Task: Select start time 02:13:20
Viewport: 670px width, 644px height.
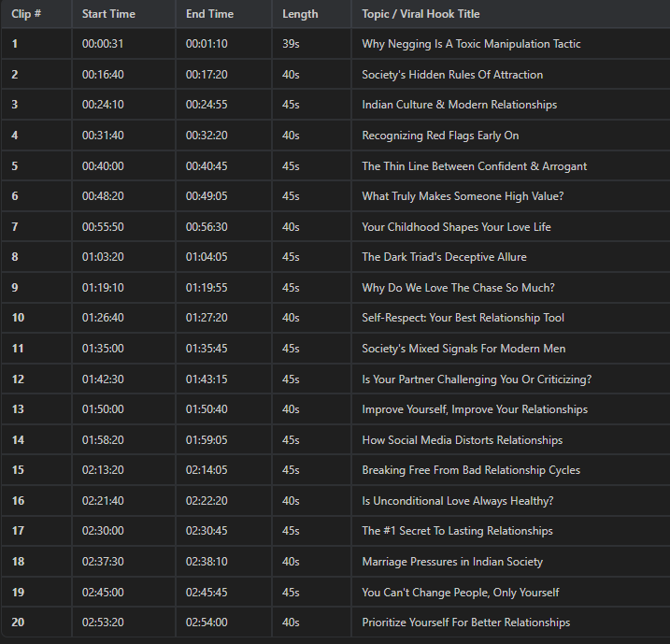Action: (x=103, y=469)
